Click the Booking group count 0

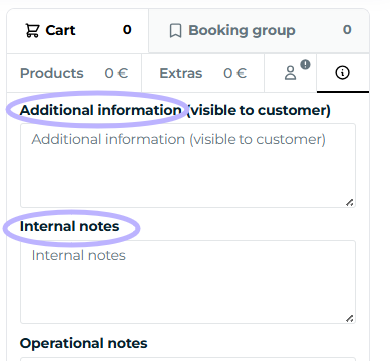tap(347, 30)
